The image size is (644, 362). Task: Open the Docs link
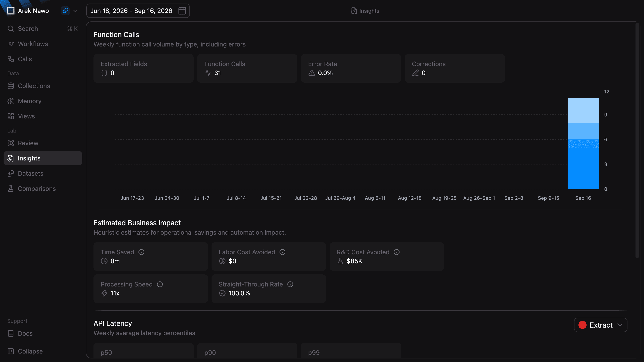[x=43, y=334]
